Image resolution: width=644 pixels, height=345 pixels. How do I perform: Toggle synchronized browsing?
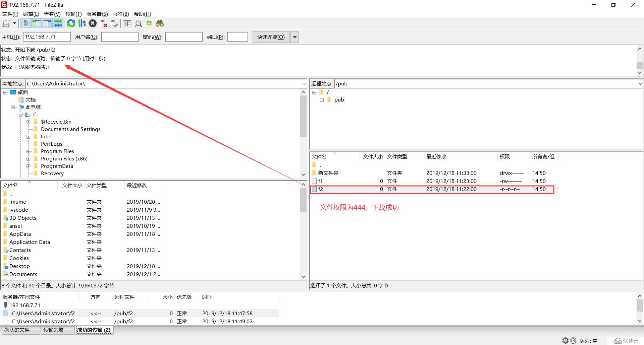[x=149, y=23]
